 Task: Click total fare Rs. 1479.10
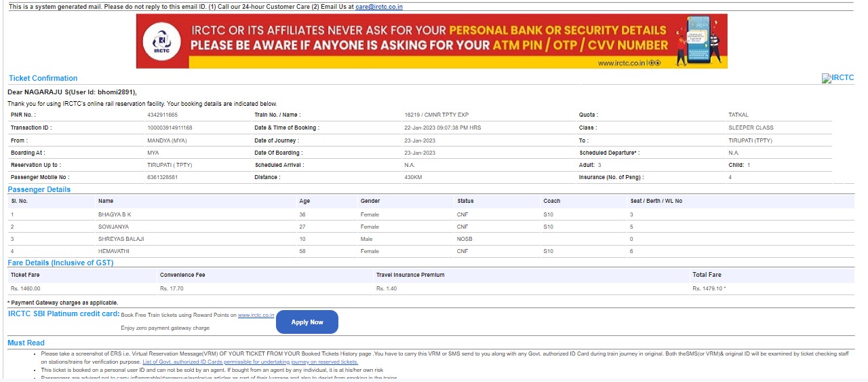tap(709, 288)
